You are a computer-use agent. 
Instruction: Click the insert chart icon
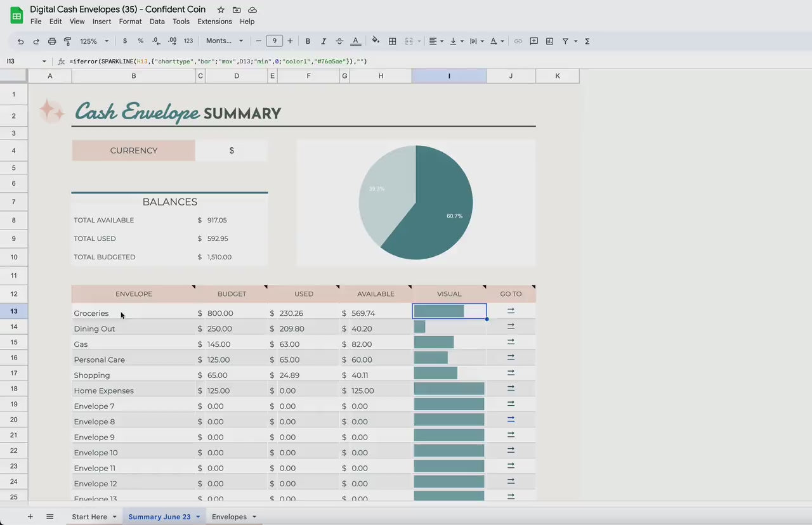pyautogui.click(x=549, y=41)
